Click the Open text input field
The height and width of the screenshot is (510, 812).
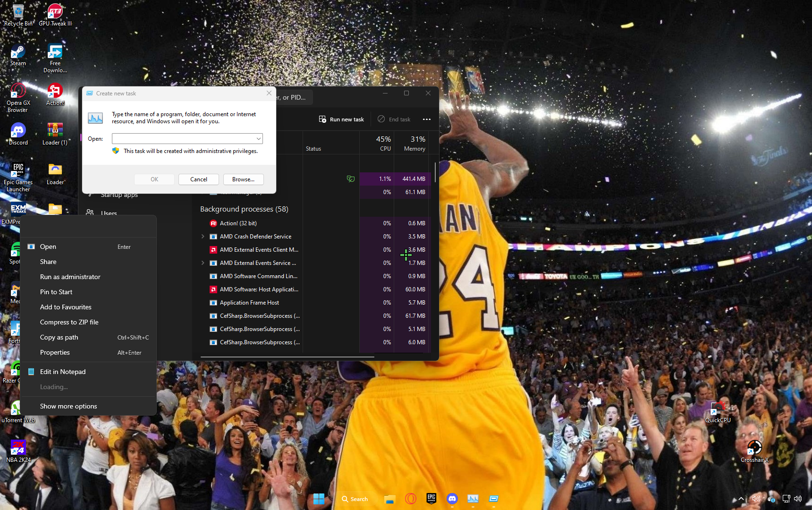(x=187, y=139)
